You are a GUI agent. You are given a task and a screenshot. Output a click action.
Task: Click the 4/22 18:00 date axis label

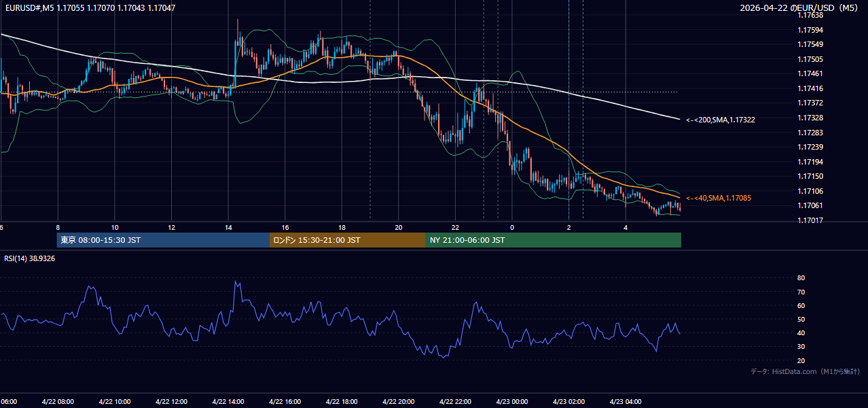(x=342, y=402)
